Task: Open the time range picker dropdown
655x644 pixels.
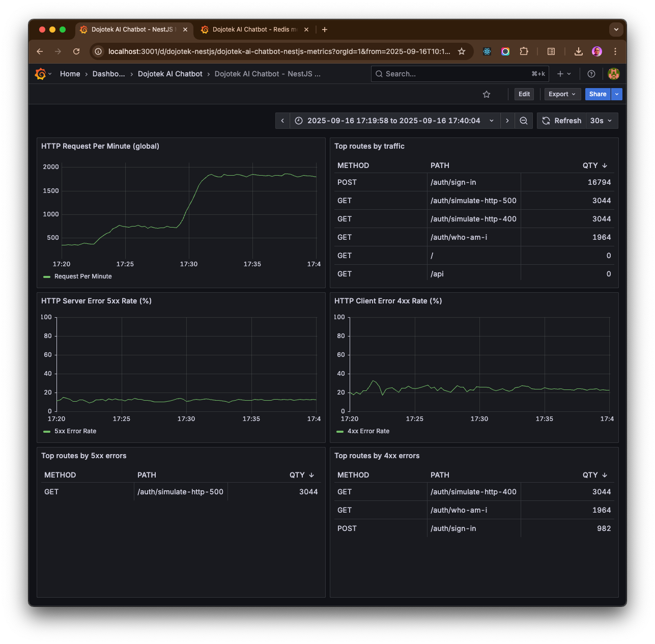Action: coord(394,121)
